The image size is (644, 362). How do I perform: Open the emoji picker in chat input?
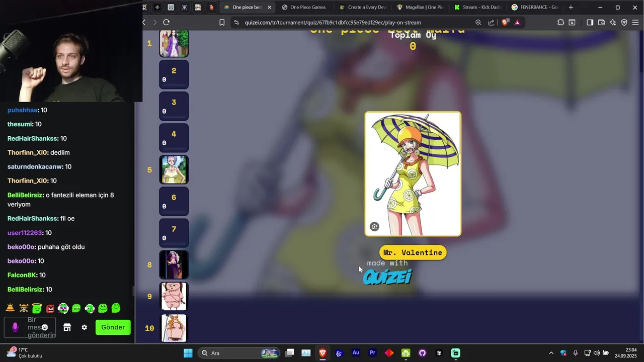click(x=44, y=327)
